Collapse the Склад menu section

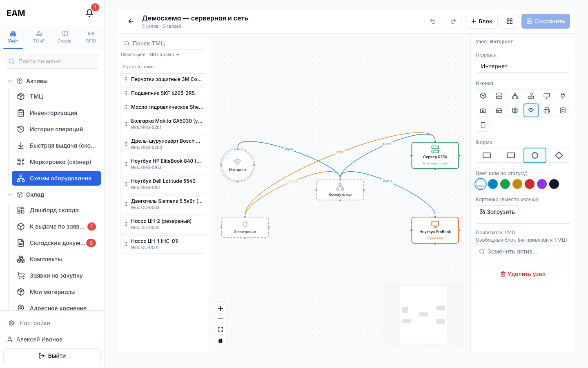(10, 195)
